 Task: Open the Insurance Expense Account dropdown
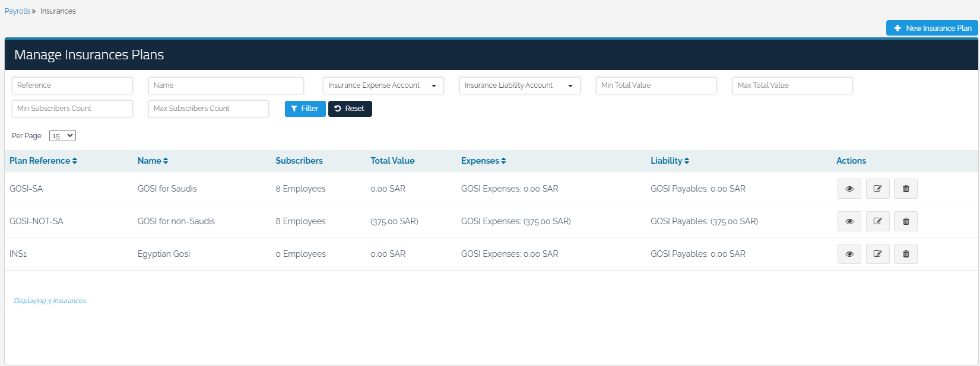[x=383, y=85]
